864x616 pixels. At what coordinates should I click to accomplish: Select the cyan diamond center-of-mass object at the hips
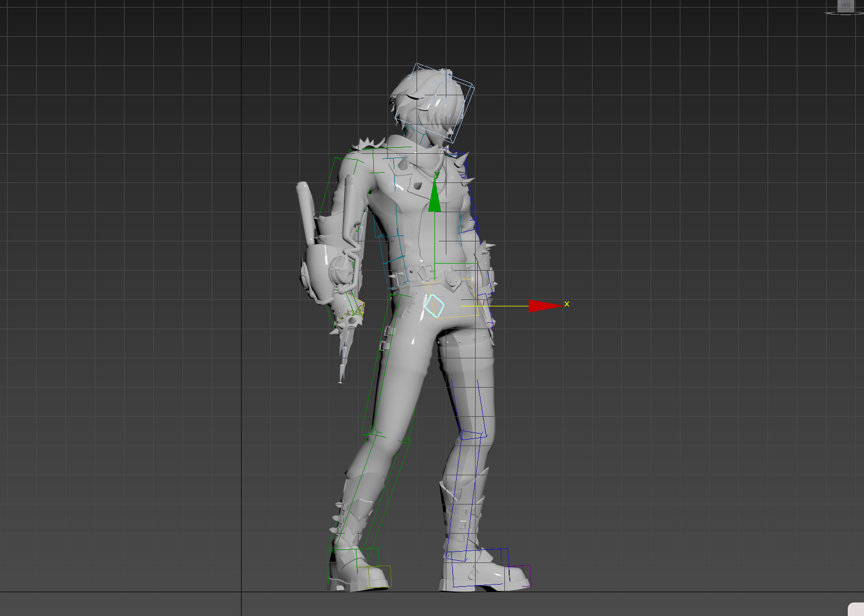(434, 305)
